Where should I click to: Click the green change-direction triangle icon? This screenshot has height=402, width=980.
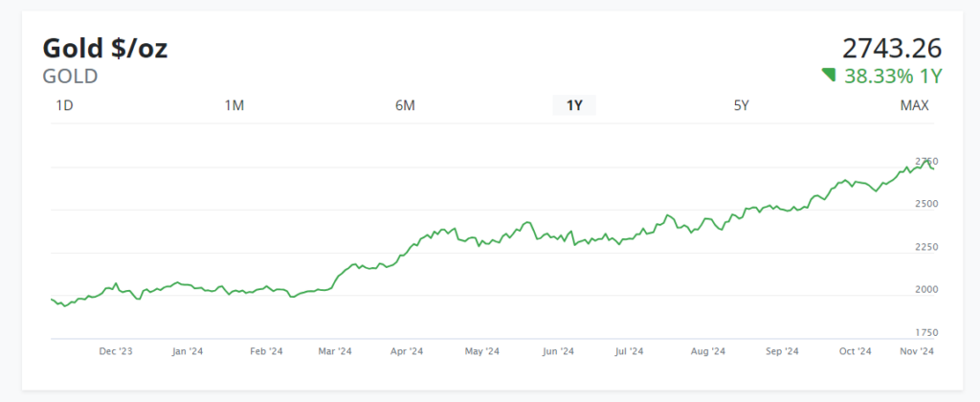tap(829, 75)
